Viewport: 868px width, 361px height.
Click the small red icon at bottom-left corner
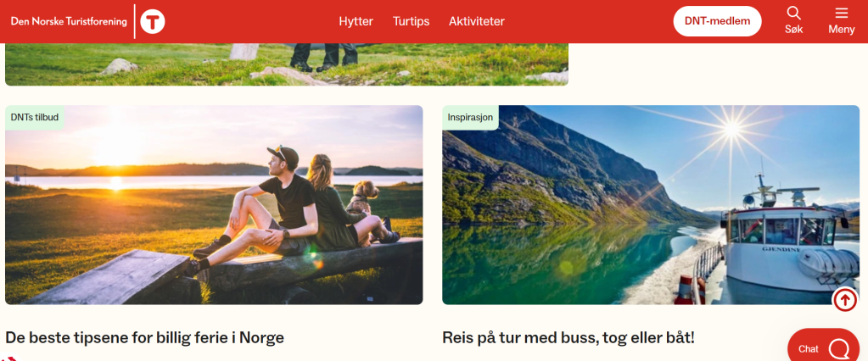(9, 357)
